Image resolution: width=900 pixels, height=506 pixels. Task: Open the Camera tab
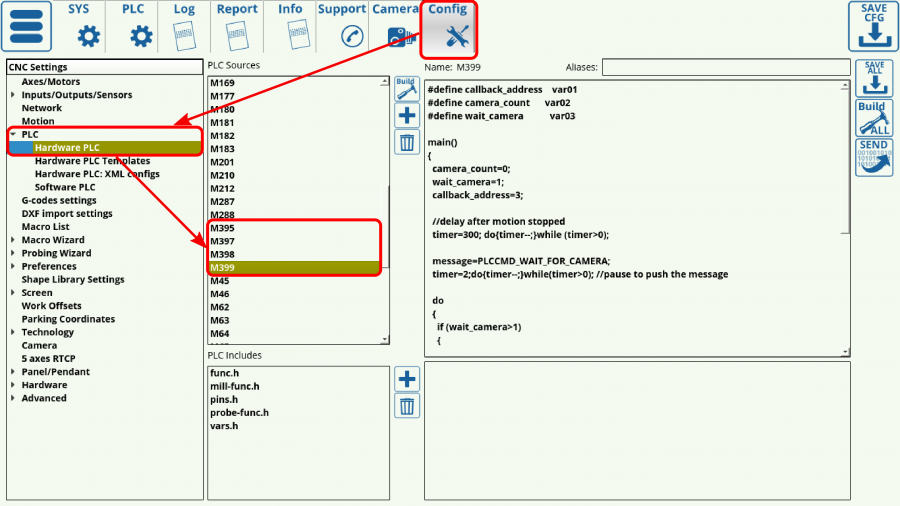395,26
